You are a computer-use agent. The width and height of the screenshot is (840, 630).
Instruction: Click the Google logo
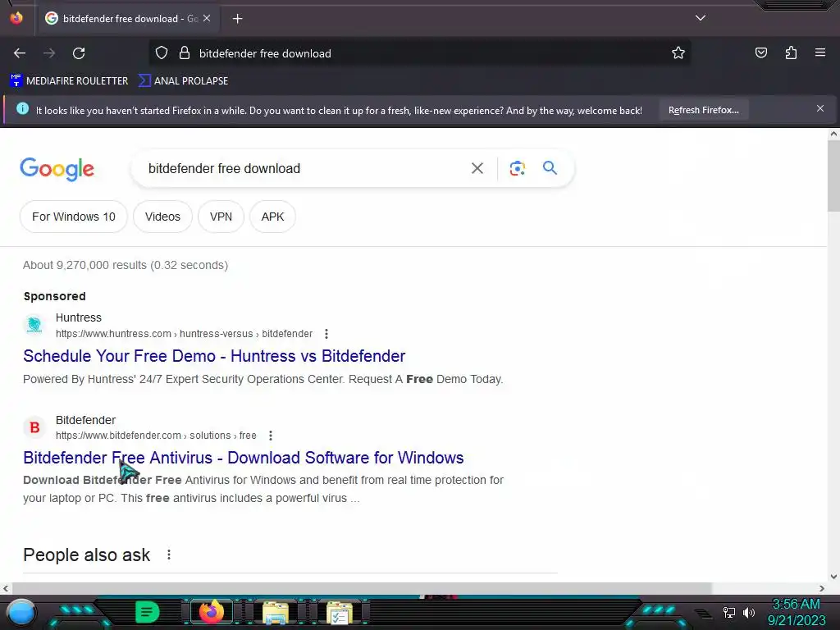point(57,169)
